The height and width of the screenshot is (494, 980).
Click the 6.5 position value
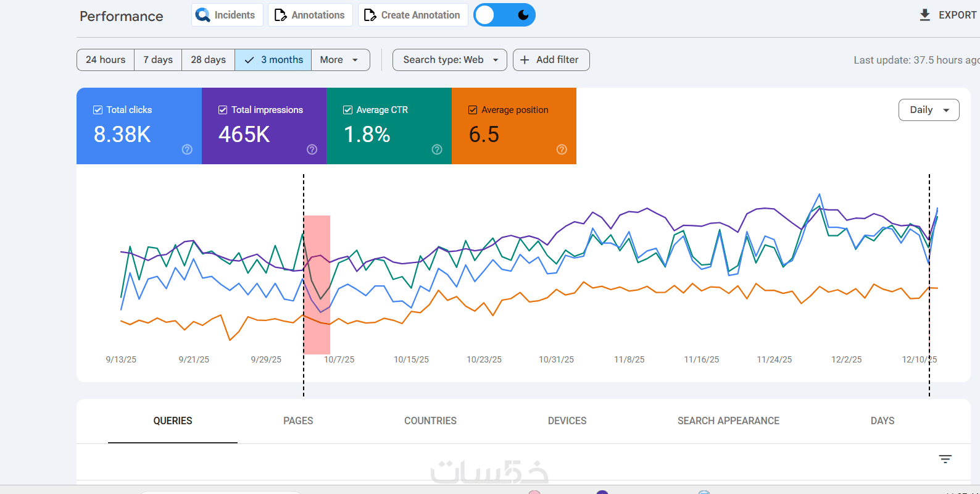coord(484,134)
